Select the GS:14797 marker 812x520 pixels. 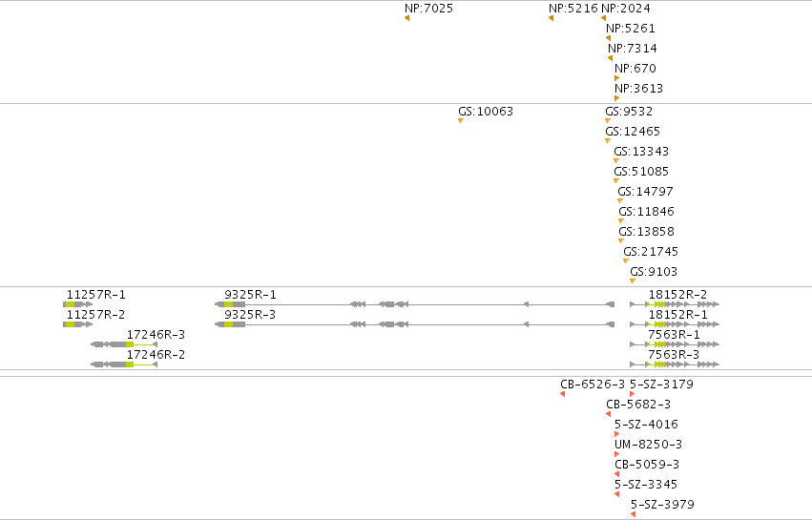tap(620, 201)
